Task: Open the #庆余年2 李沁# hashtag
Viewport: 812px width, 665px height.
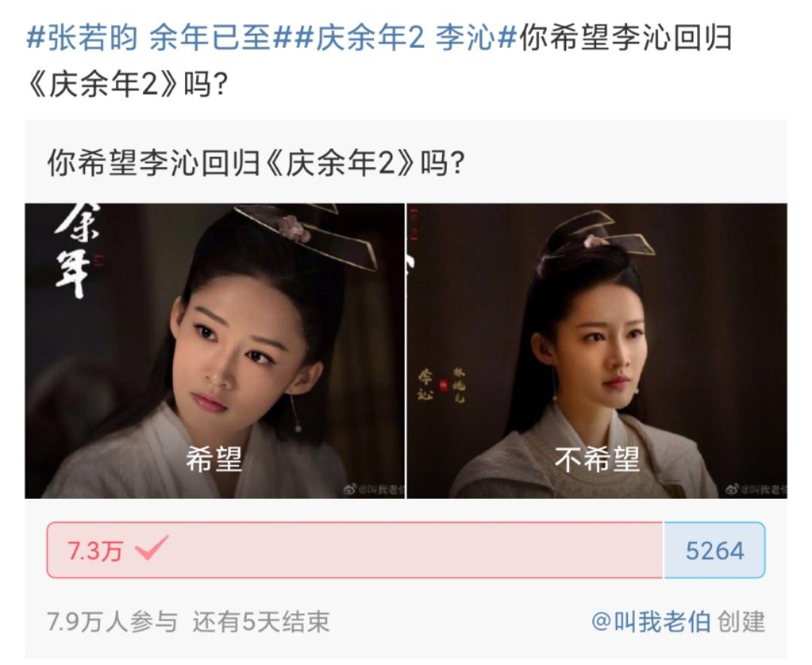Action: [x=402, y=38]
